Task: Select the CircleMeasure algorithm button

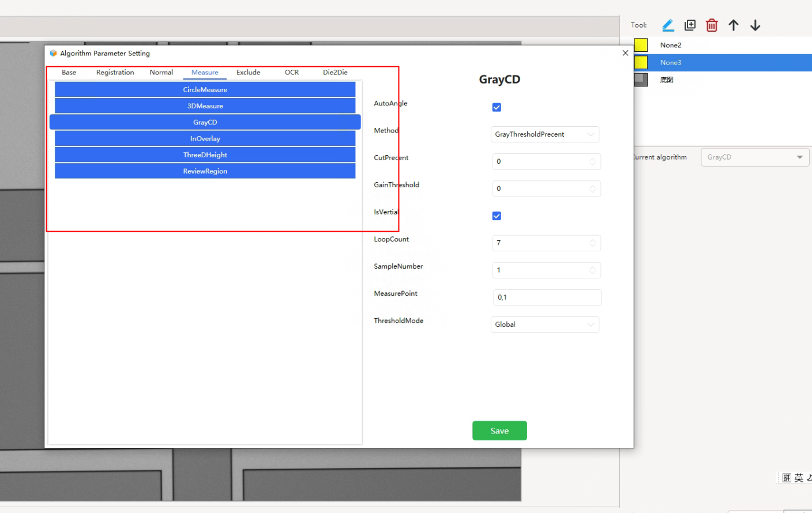Action: point(205,90)
